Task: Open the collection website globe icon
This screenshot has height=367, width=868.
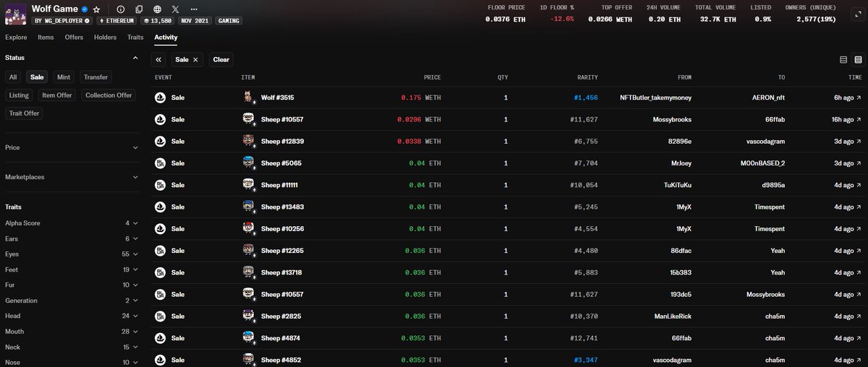Action: 158,9
